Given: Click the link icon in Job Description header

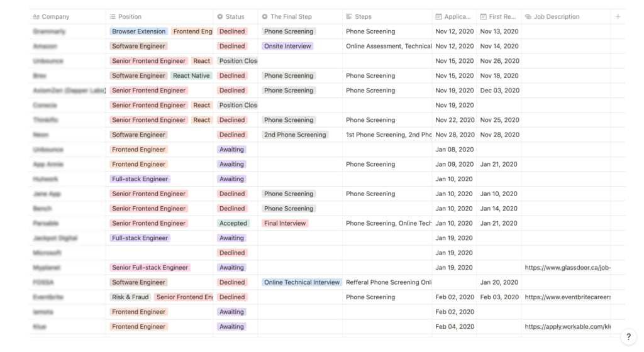Looking at the screenshot, I should 528,17.
